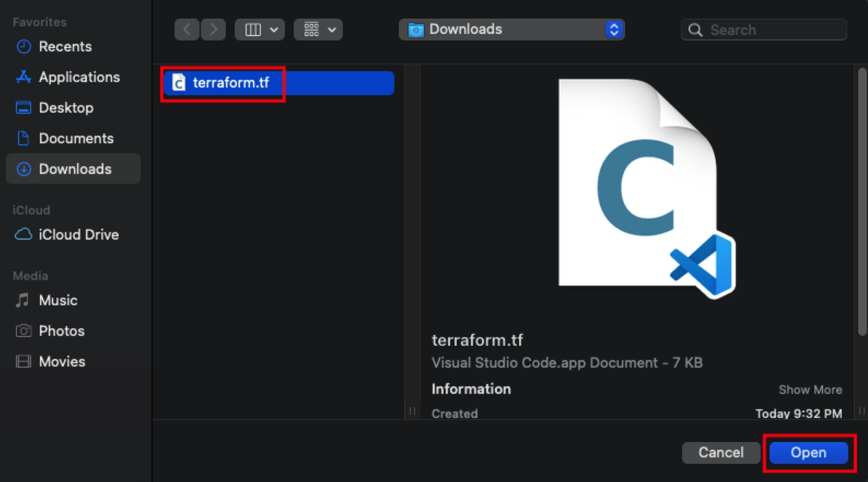
Task: Open the group-by grid dropdown
Action: click(x=318, y=30)
